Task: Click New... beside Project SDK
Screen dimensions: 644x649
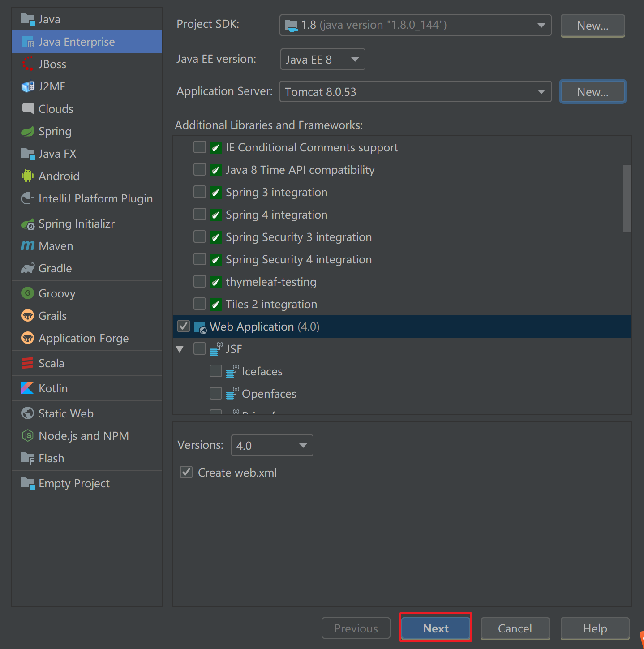Action: tap(592, 26)
